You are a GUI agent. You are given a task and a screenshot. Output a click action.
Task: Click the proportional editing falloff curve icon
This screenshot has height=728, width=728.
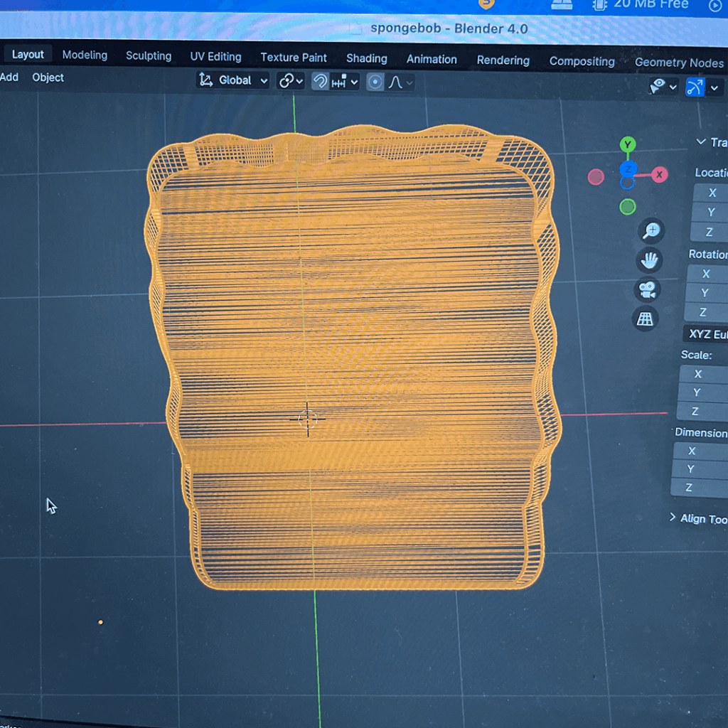coord(395,82)
